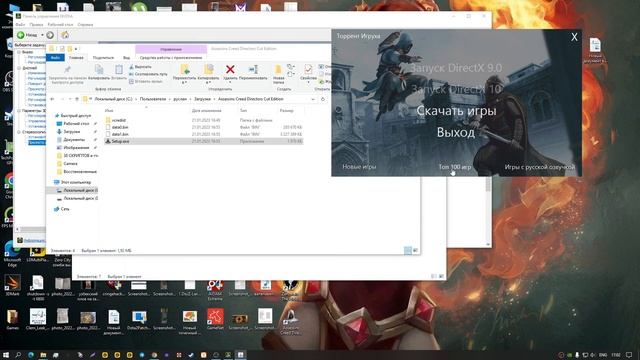
Task: Open address bar history dropdown arrow
Action: point(313,99)
